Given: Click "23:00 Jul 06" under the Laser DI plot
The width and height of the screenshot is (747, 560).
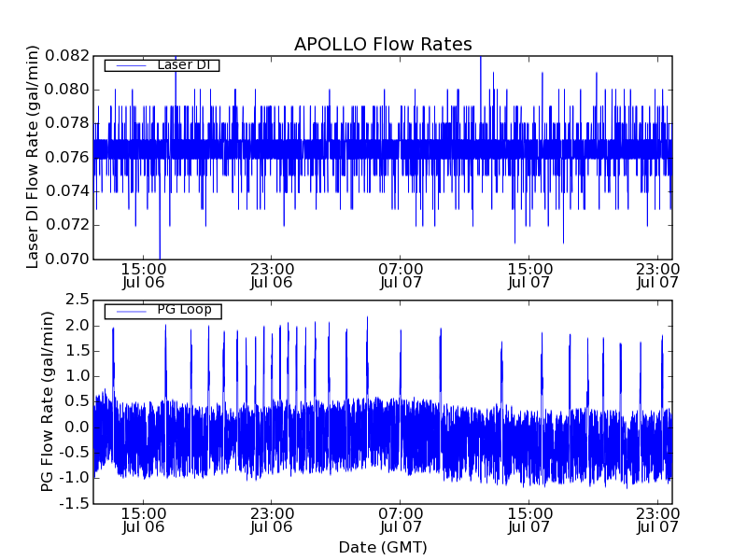Looking at the screenshot, I should pos(272,275).
